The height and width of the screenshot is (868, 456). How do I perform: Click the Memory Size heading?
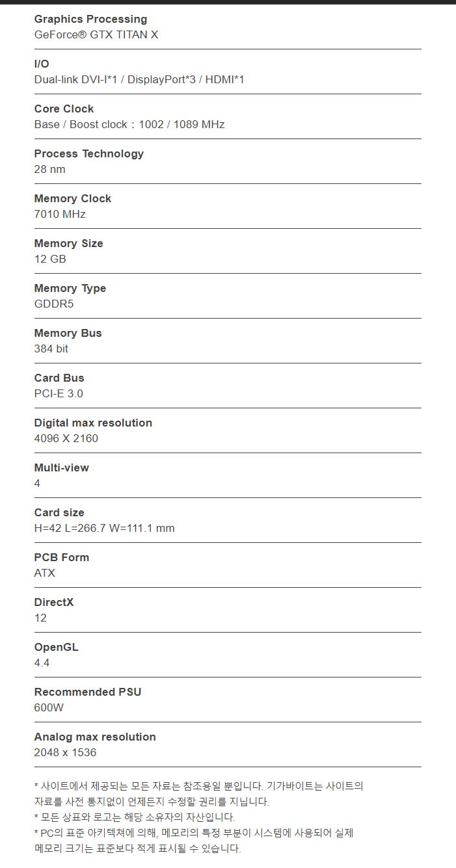(68, 244)
